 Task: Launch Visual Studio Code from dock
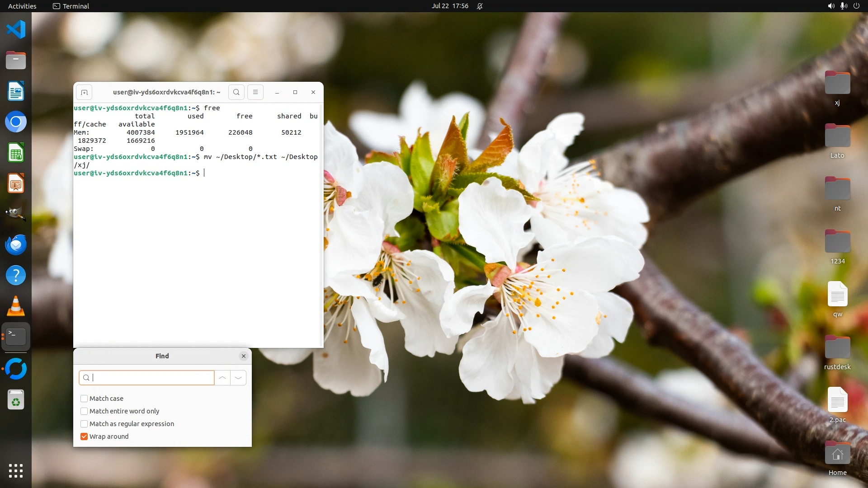[x=16, y=29]
